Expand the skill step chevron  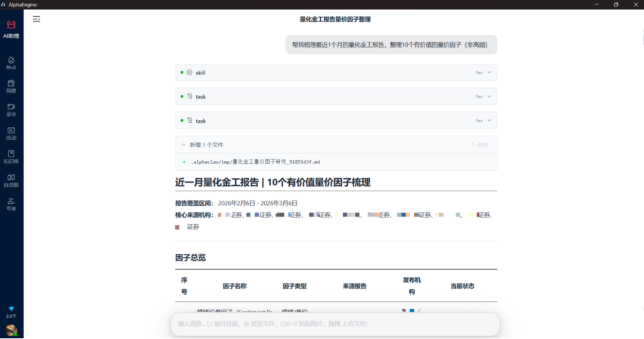(489, 72)
